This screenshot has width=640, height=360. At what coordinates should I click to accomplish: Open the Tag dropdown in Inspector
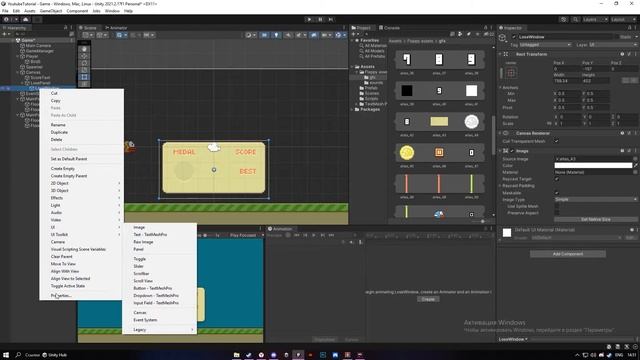(545, 44)
